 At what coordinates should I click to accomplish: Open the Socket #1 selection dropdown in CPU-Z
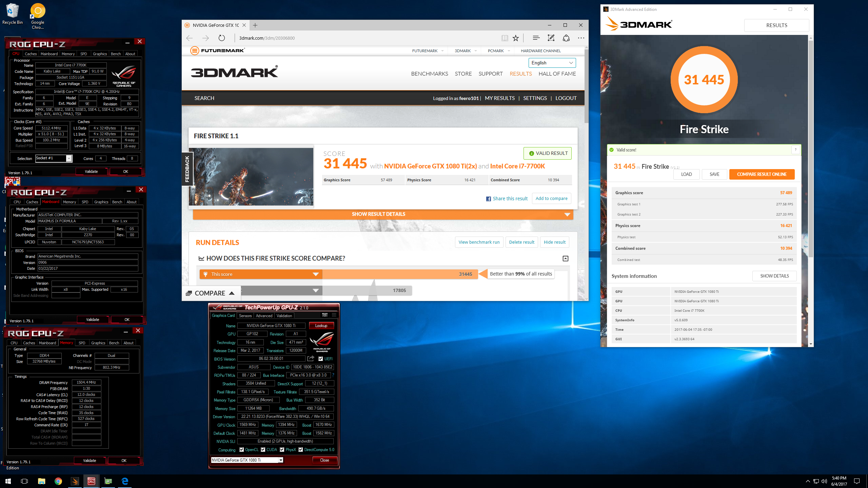point(54,158)
